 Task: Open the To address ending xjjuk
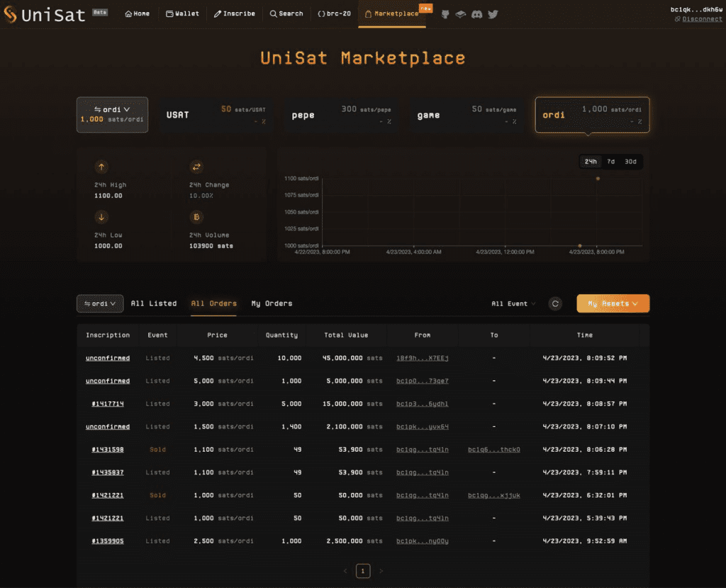pos(493,495)
